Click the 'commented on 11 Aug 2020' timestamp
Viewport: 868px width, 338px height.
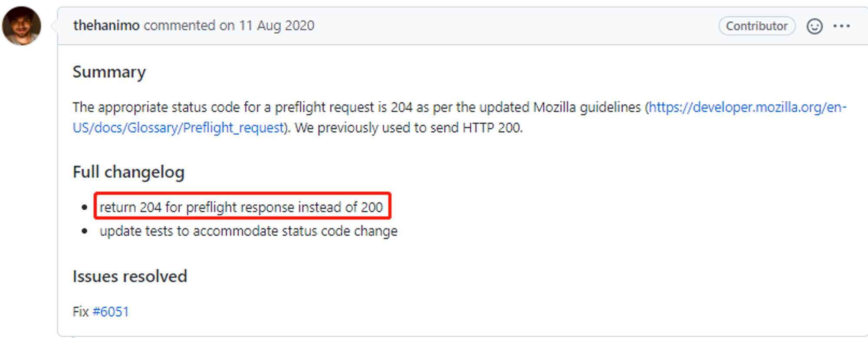229,26
